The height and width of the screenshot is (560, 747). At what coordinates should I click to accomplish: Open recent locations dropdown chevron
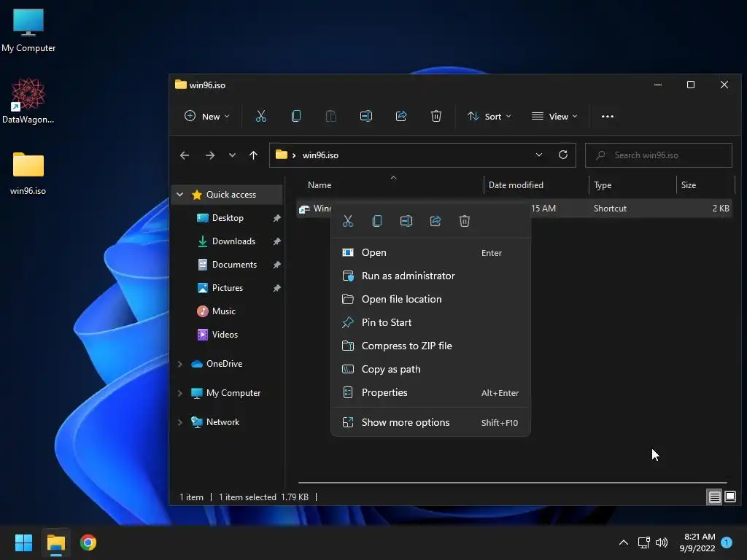(x=232, y=155)
